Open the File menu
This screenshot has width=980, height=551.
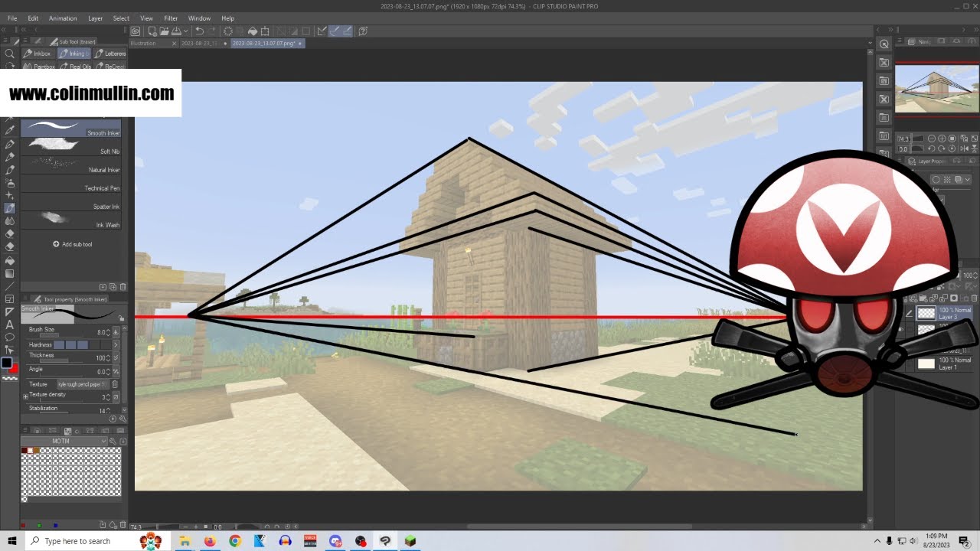tap(12, 18)
